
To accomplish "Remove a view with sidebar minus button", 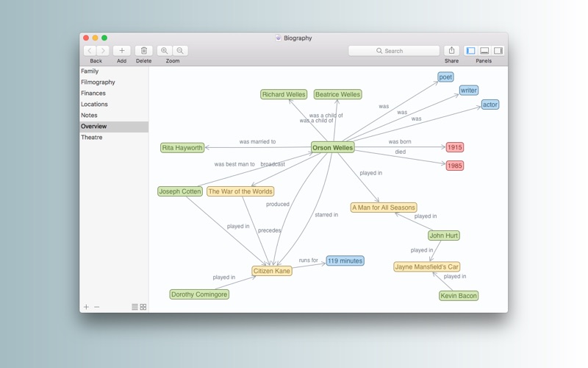I will [x=97, y=307].
